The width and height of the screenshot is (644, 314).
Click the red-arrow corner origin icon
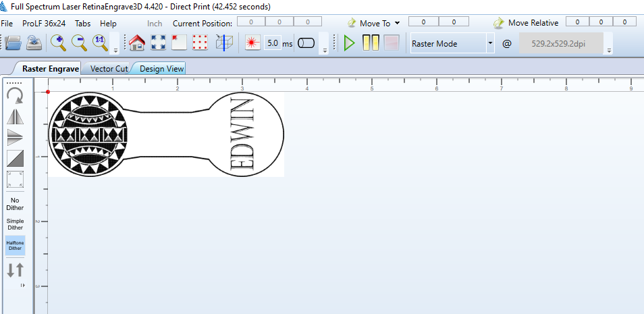coord(179,43)
